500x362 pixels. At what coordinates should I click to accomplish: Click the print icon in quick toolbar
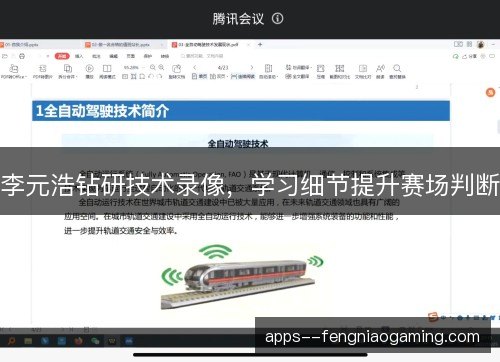pos(22,56)
